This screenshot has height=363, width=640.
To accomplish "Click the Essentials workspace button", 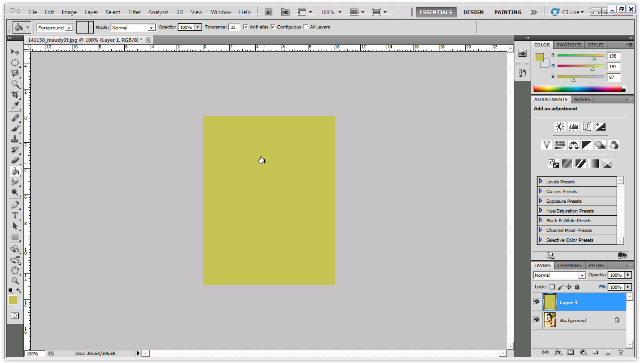I will point(436,12).
